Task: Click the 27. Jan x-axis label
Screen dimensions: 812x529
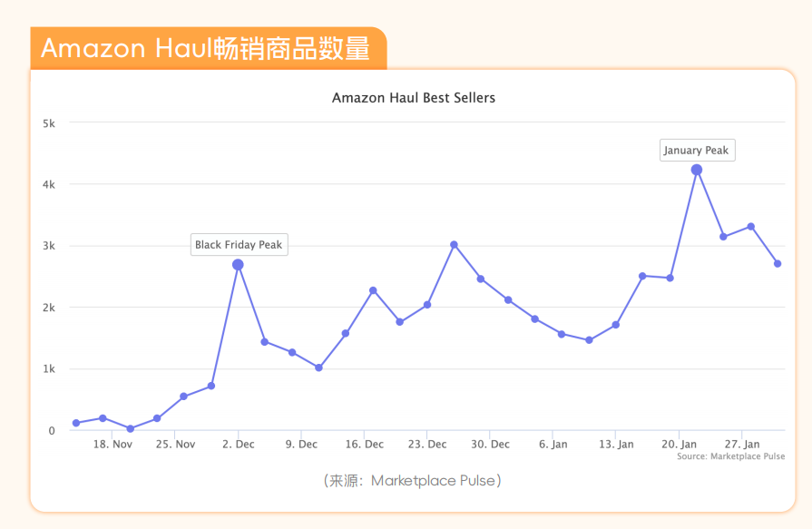Action: click(742, 444)
